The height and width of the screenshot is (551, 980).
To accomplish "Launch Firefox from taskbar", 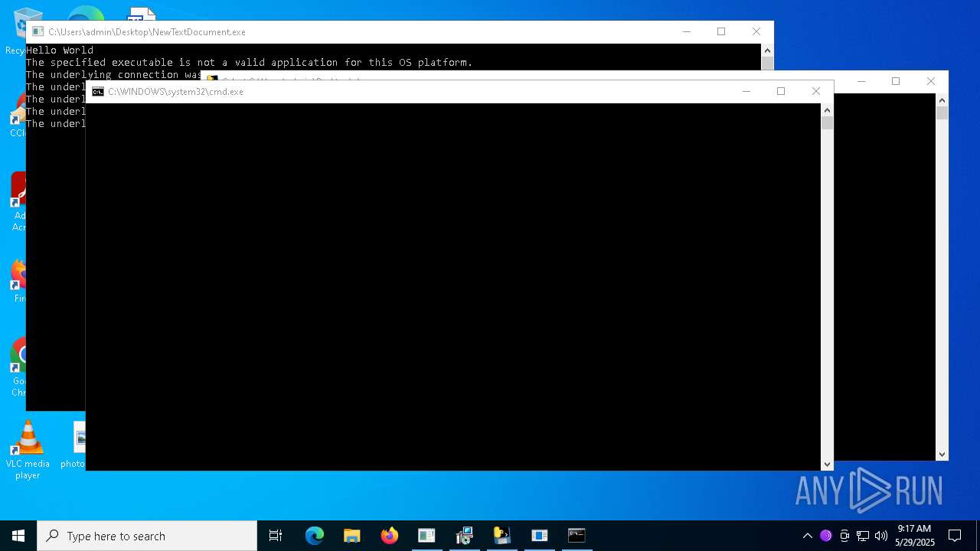I will [390, 536].
